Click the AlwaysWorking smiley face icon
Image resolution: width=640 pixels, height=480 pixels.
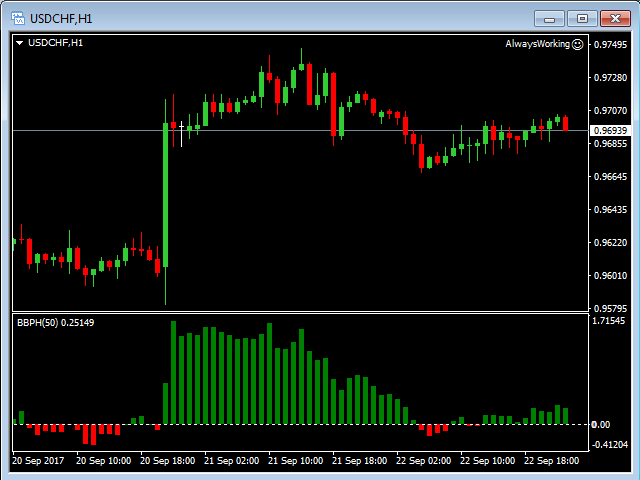point(577,44)
